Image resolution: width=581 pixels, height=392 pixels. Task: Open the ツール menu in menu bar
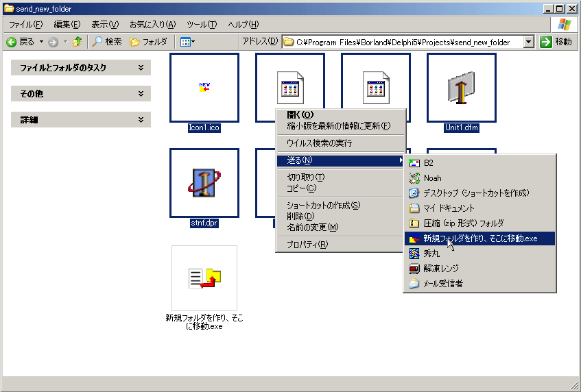[x=202, y=25]
